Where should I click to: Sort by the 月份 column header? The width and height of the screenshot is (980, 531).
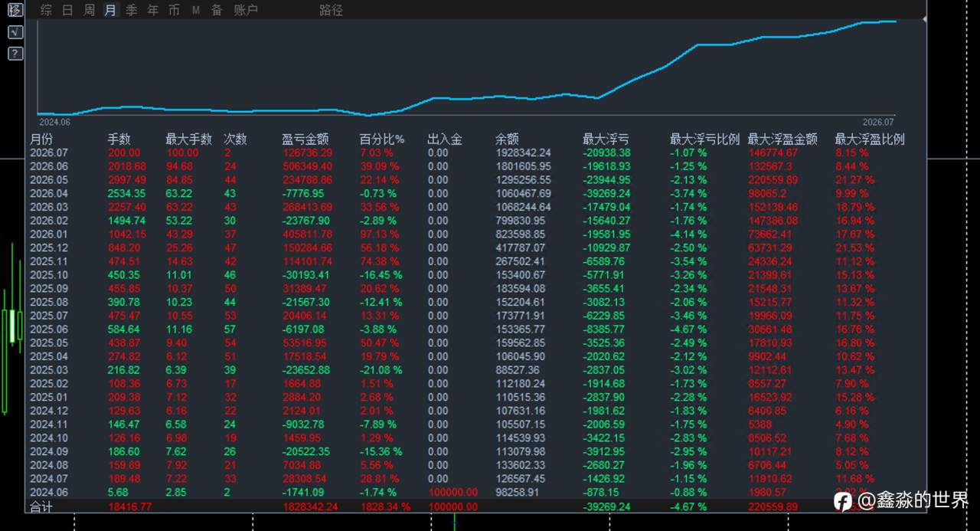click(x=41, y=139)
